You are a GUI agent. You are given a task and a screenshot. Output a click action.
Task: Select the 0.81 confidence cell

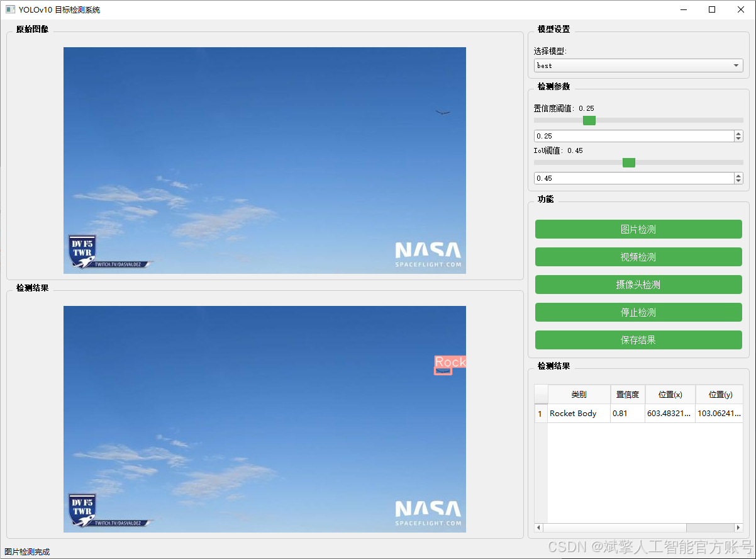(x=628, y=414)
